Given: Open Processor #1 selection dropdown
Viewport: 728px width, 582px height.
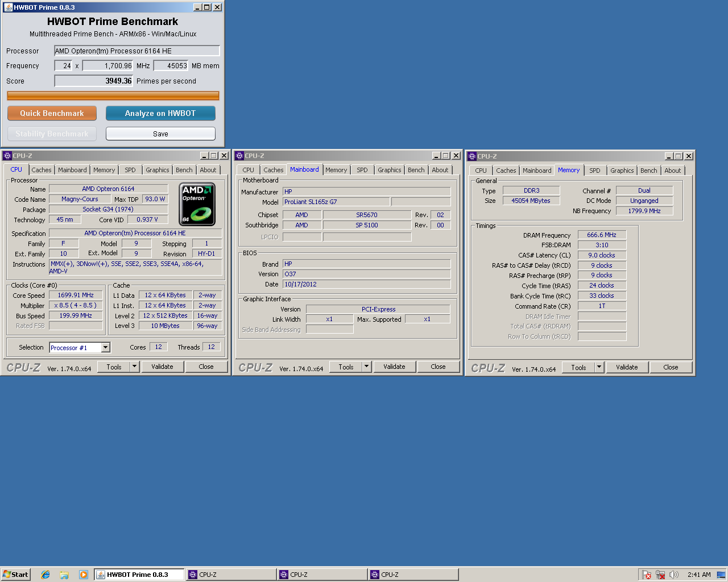Looking at the screenshot, I should [105, 347].
